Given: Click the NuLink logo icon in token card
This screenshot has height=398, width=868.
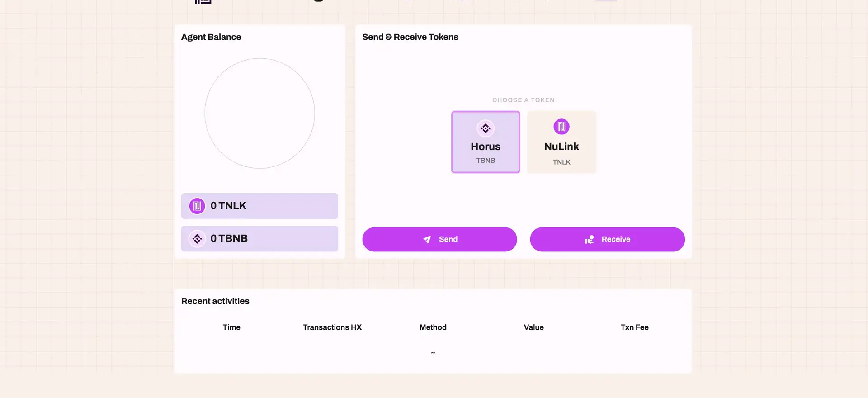Looking at the screenshot, I should pos(561,127).
